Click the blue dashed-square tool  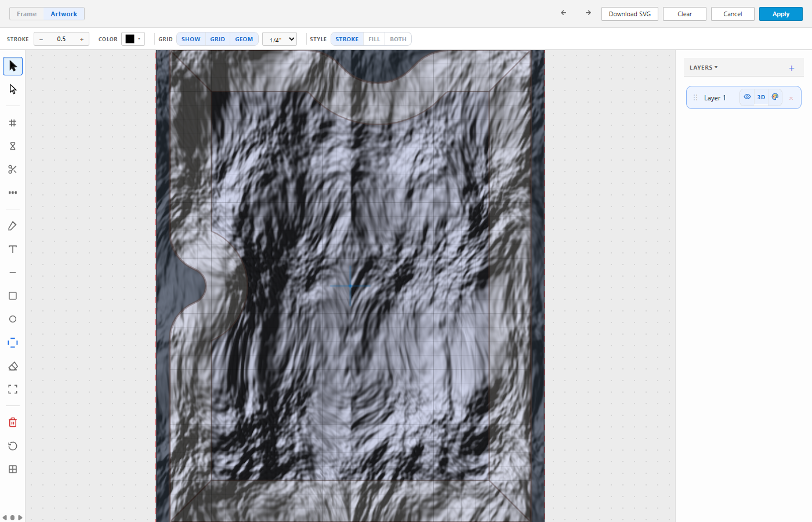[x=13, y=343]
